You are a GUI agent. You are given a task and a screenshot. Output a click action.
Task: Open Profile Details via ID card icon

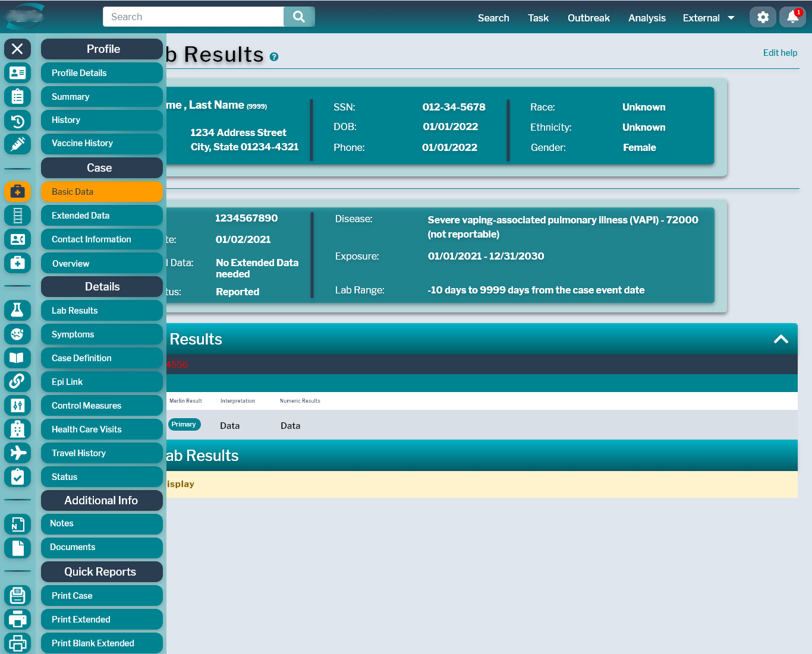tap(17, 72)
